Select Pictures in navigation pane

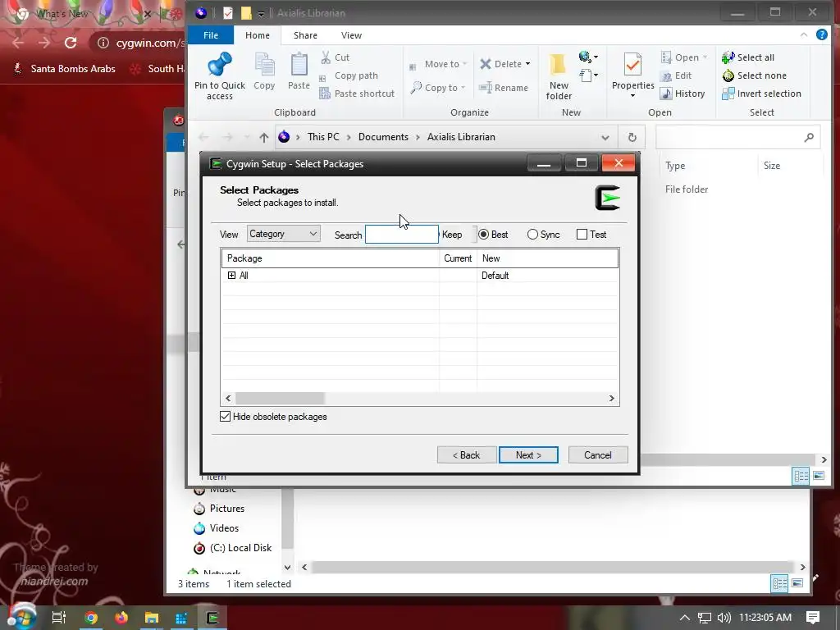click(219, 509)
